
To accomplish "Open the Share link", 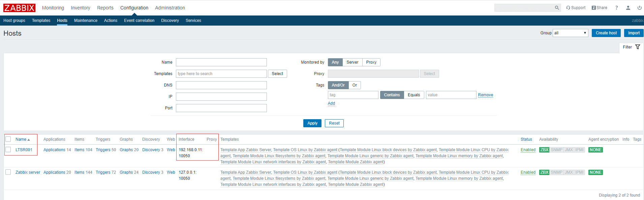I will point(600,8).
